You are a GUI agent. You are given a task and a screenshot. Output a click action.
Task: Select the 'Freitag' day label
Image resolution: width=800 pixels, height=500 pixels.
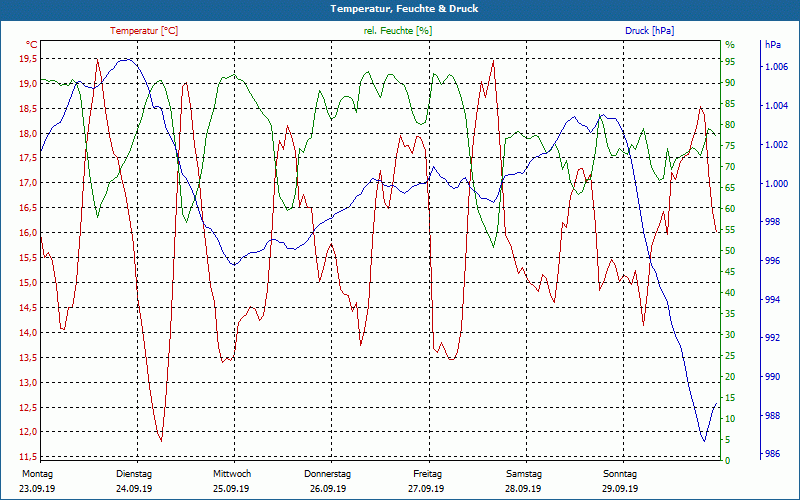click(428, 474)
